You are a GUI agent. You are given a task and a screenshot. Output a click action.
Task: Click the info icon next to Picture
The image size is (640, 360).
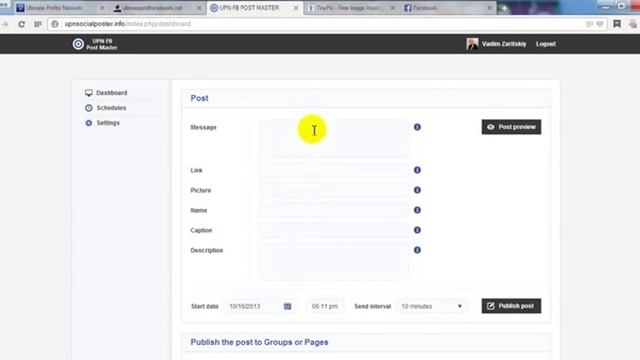coord(417,190)
